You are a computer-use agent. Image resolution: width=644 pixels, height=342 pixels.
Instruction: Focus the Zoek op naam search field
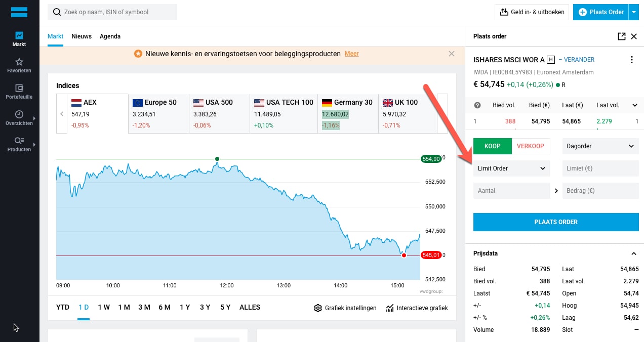pos(112,12)
